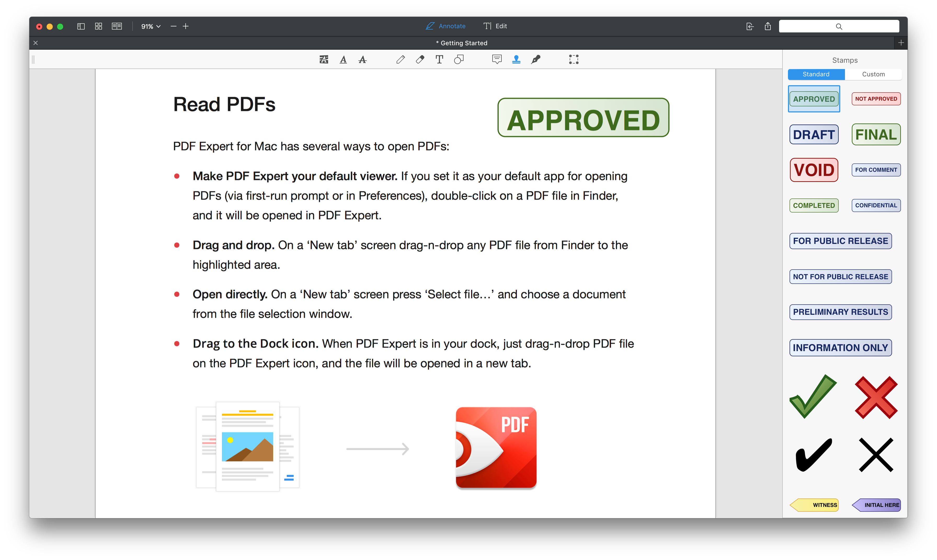Click into the search field
The image size is (937, 560).
coord(838,26)
